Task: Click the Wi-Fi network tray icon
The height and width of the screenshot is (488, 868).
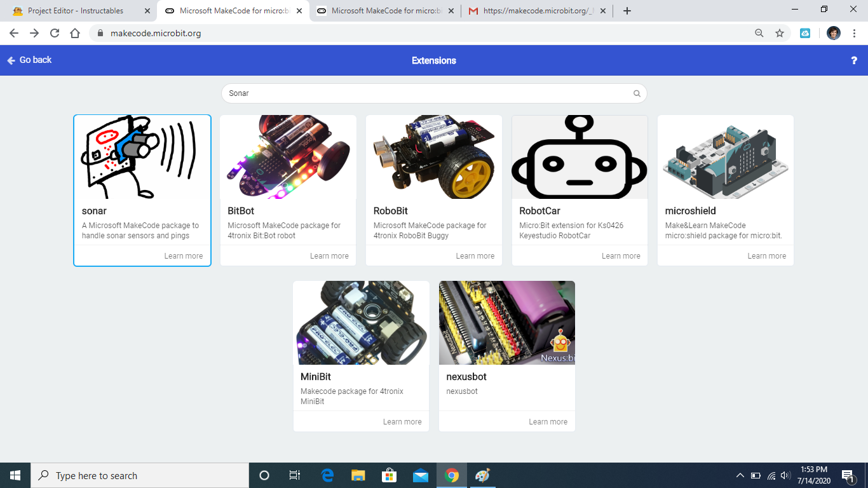Action: point(771,475)
